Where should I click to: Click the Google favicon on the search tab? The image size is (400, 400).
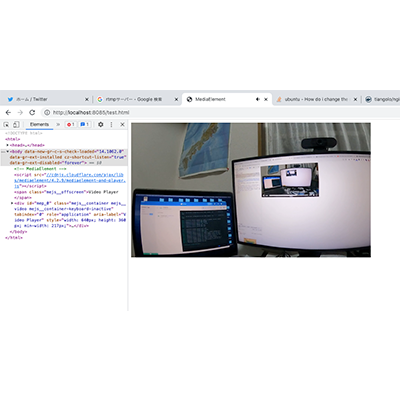pos(100,99)
